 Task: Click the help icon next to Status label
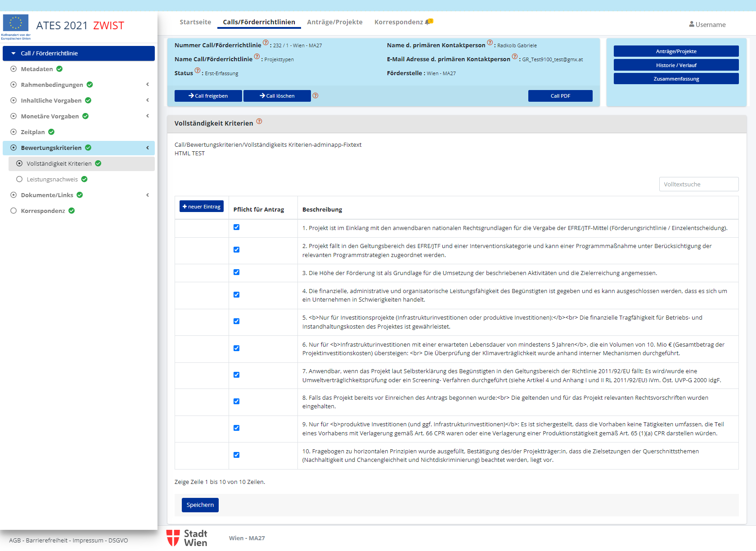tap(198, 70)
